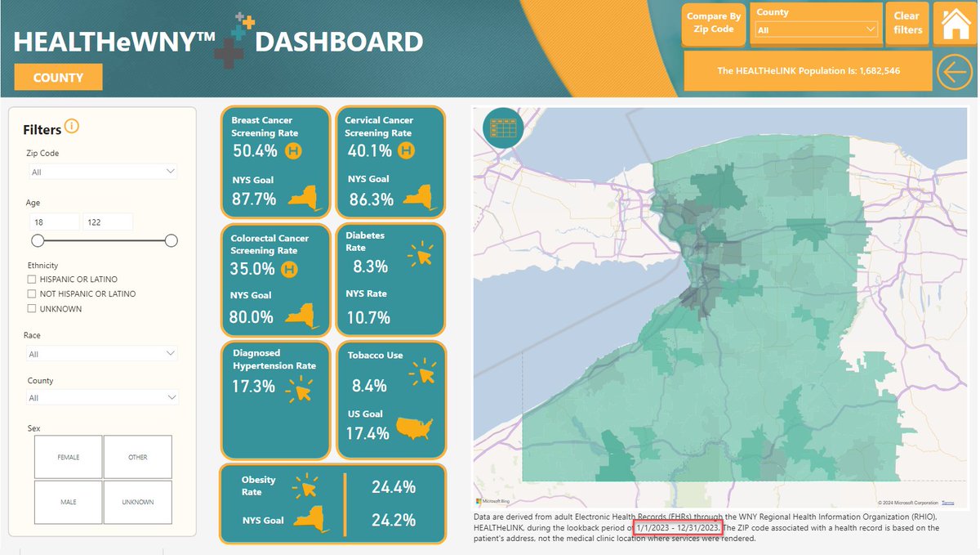Click the COUNTY orange label button

(58, 78)
